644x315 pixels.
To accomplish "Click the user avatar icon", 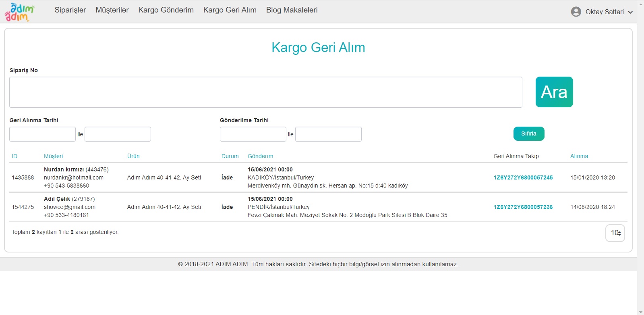I will point(576,12).
